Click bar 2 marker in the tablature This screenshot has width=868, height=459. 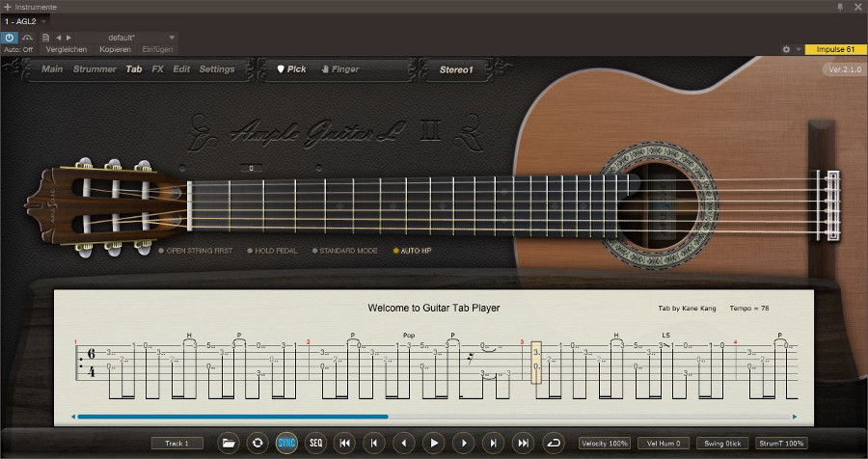(x=309, y=342)
